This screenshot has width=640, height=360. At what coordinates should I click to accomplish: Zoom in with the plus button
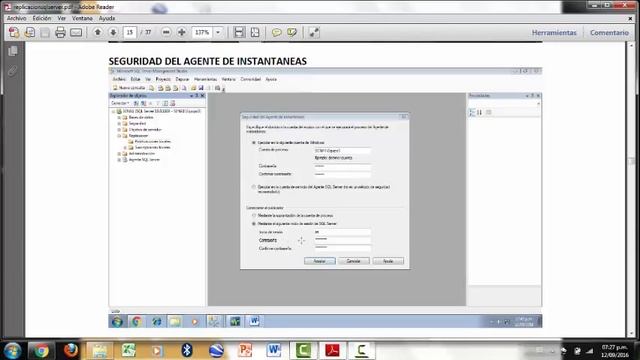[182, 32]
